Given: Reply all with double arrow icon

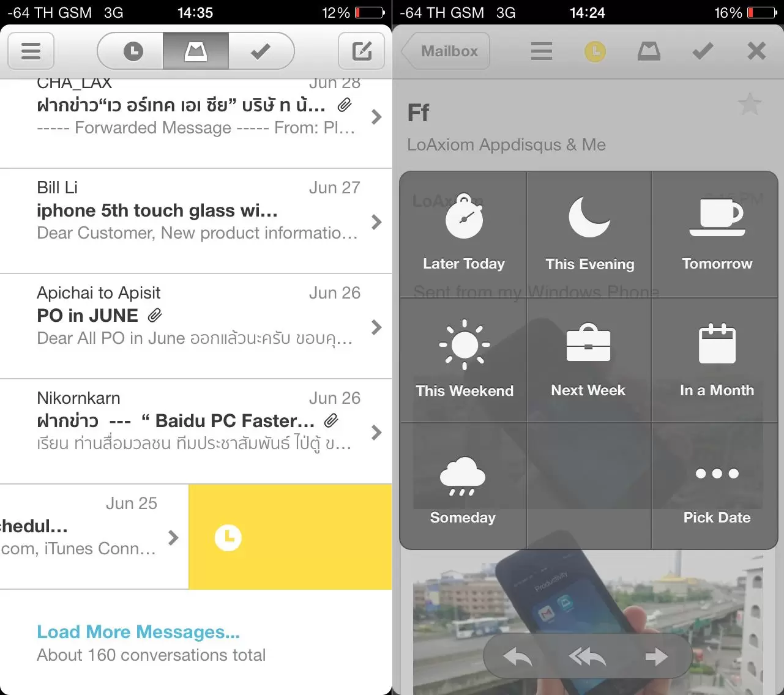Looking at the screenshot, I should (587, 657).
